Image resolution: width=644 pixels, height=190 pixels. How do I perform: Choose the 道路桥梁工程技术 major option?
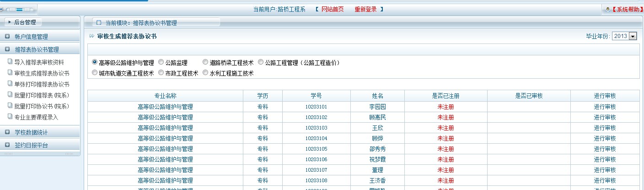205,62
